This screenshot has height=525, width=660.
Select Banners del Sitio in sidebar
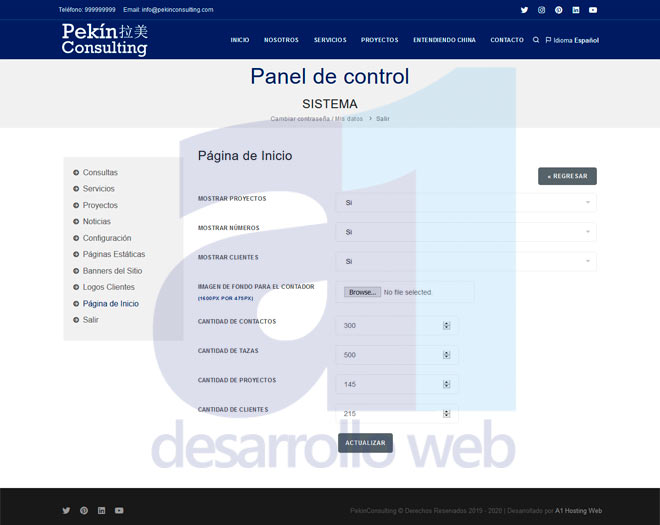click(x=112, y=271)
